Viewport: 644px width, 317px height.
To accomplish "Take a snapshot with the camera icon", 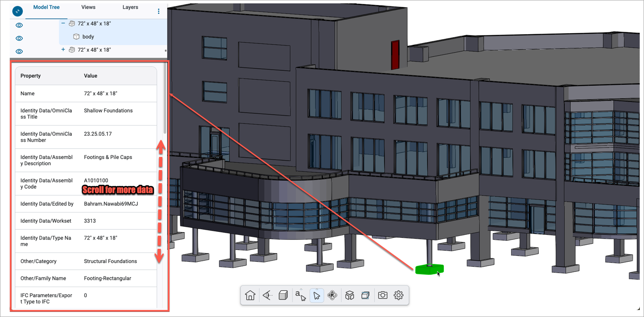I will (383, 295).
